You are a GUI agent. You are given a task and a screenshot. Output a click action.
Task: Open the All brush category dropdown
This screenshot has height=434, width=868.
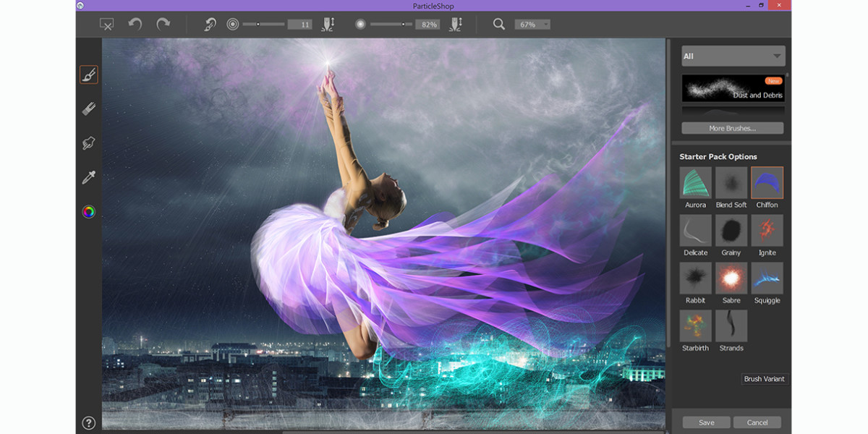(733, 56)
